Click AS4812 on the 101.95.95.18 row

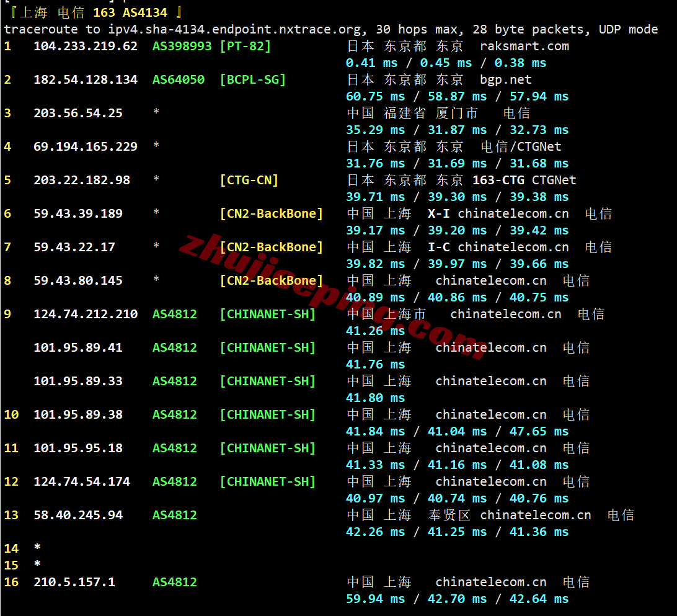point(174,448)
